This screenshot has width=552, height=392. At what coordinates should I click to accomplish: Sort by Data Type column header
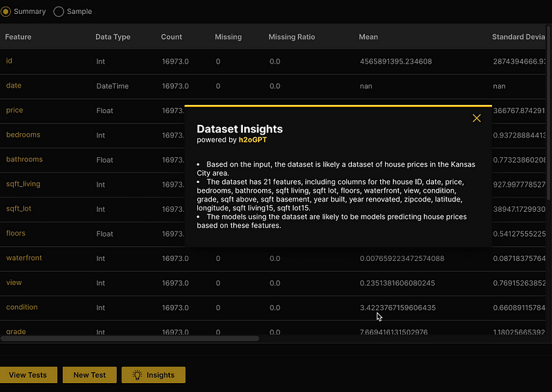[x=112, y=37]
